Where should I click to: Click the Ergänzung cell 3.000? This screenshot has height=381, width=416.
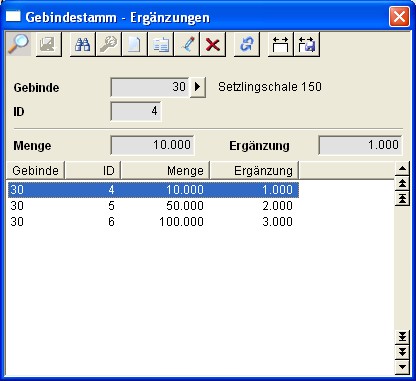[277, 222]
